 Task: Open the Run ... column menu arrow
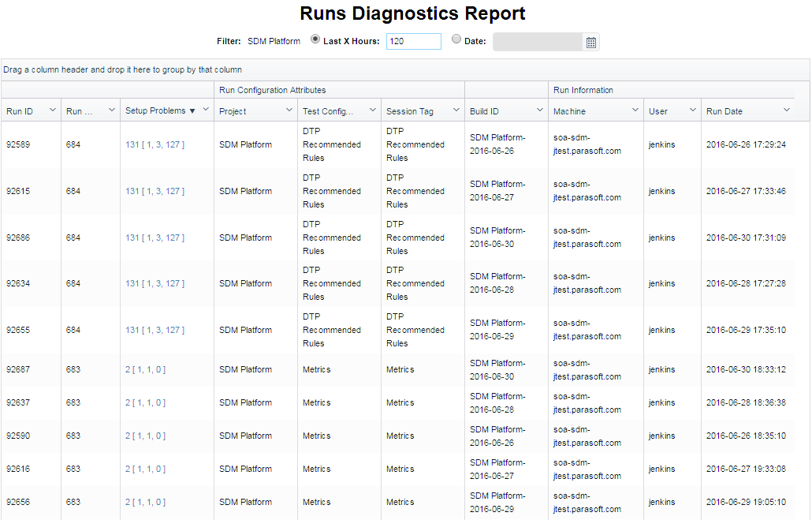point(111,110)
